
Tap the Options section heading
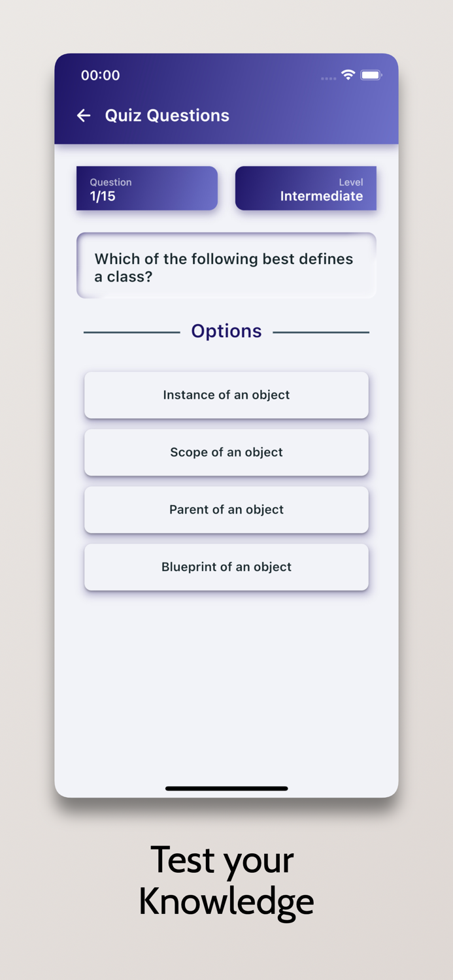(226, 331)
